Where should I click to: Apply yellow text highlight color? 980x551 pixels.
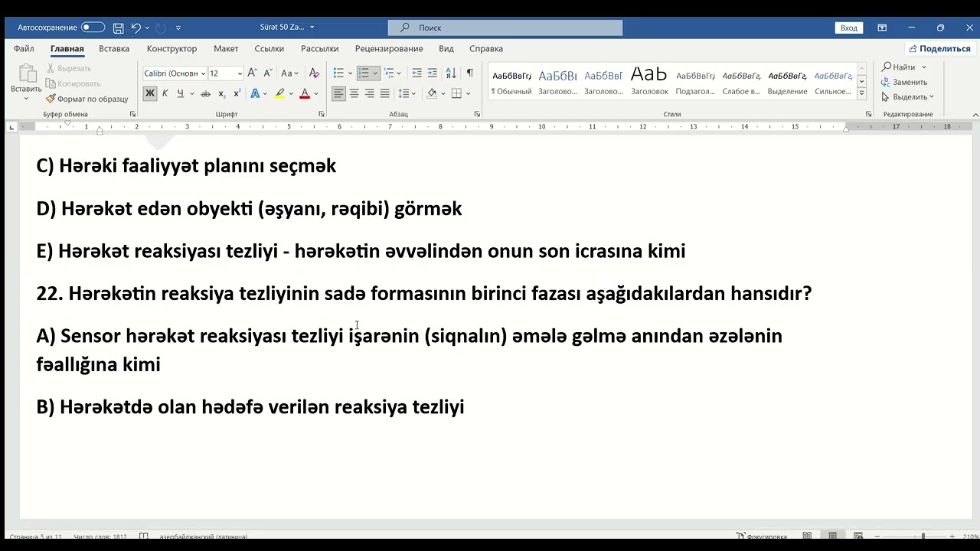280,93
